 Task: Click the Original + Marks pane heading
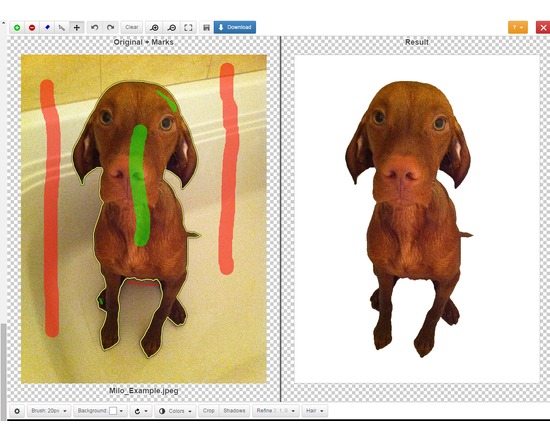click(143, 42)
